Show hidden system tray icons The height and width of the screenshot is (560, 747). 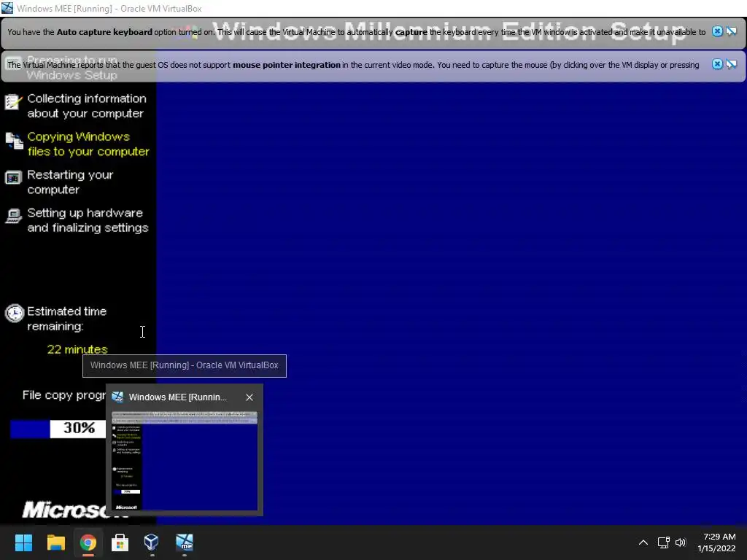pyautogui.click(x=643, y=542)
